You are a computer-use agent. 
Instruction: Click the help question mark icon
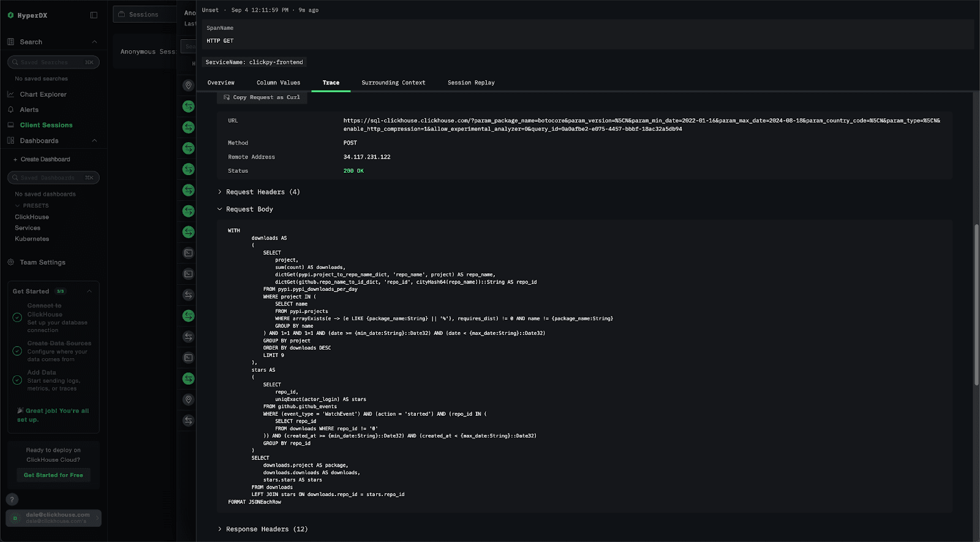coord(12,499)
